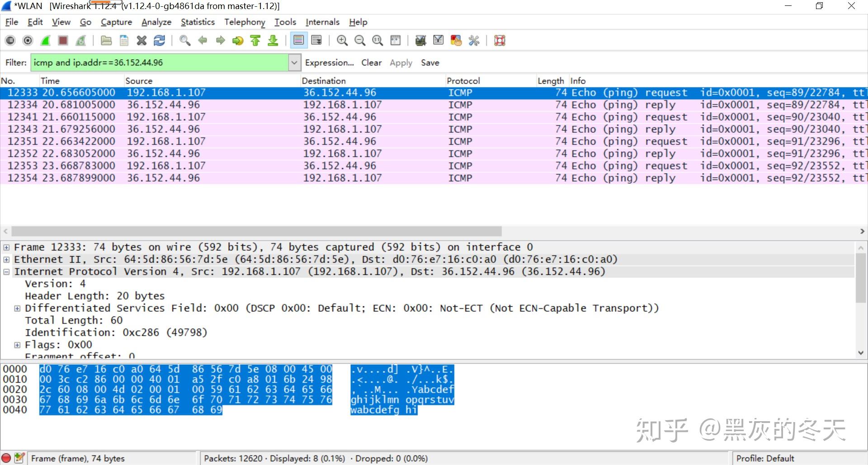The width and height of the screenshot is (868, 465).
Task: Zoom in on the packet list text
Action: [342, 40]
